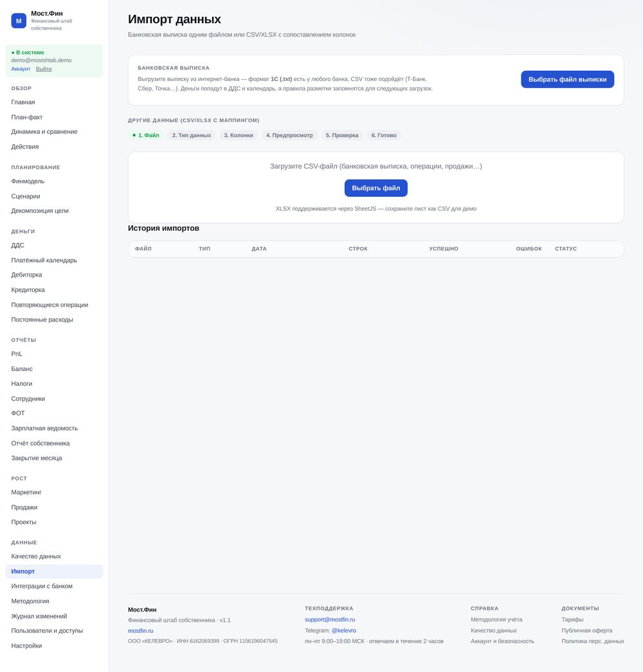The image size is (643, 672).
Task: Click the blue М logo icon
Action: point(19,21)
